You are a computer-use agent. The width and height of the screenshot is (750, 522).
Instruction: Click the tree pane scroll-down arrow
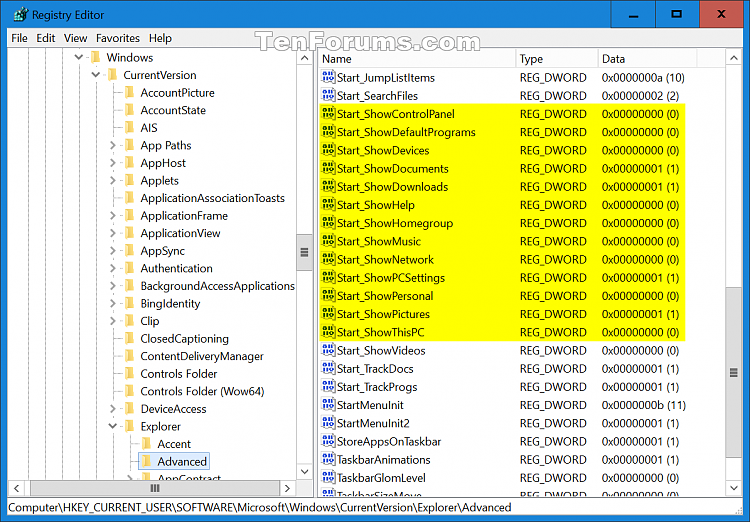pos(304,471)
